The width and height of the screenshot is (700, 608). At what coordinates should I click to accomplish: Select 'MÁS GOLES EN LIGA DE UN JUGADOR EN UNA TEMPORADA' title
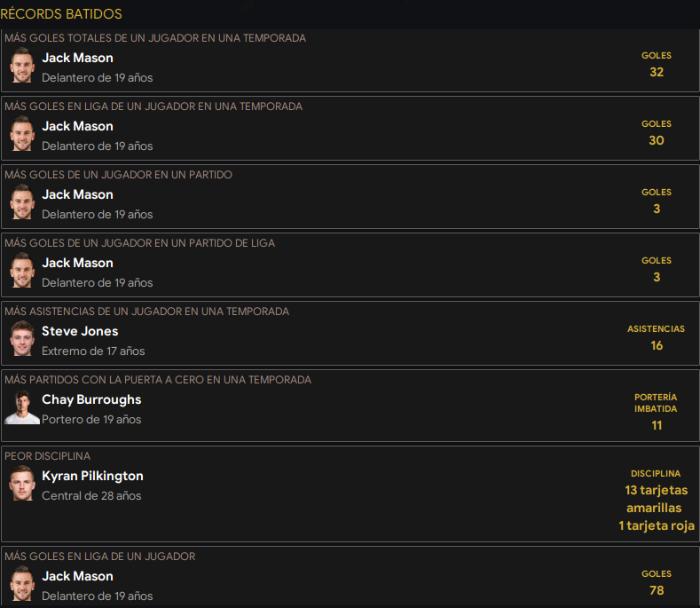(x=153, y=107)
